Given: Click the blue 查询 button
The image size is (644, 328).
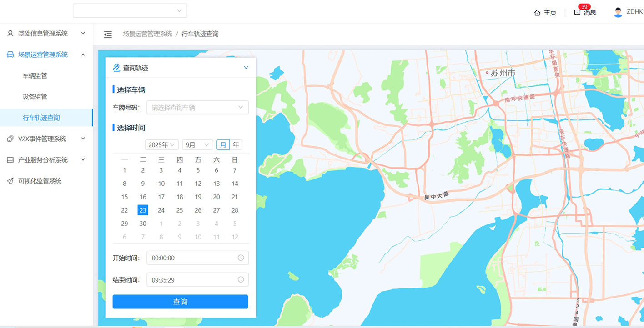Looking at the screenshot, I should (x=180, y=302).
